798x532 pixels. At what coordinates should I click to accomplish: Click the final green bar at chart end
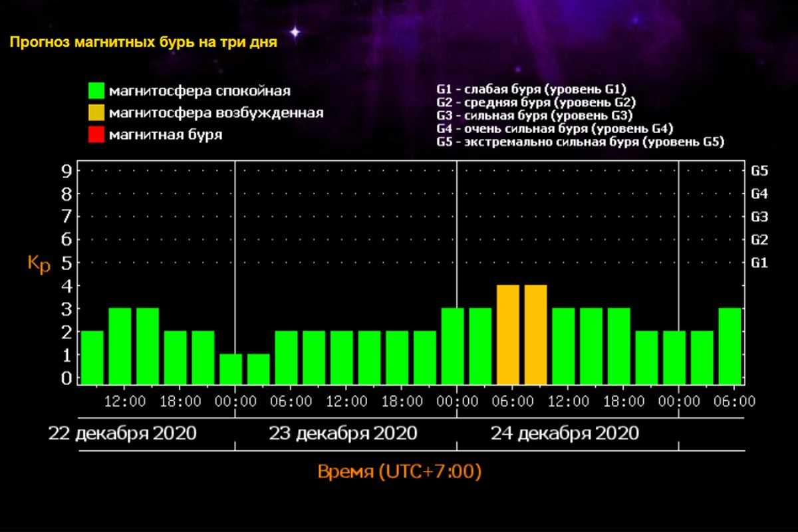click(730, 346)
